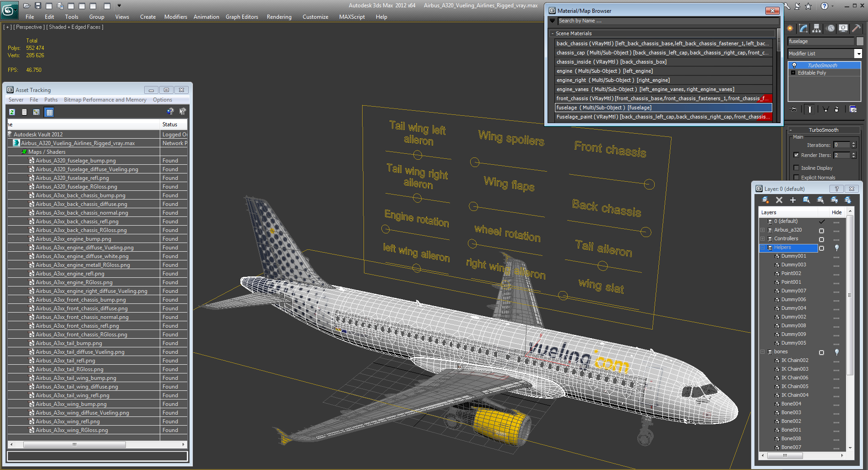Collapse Scene Materials group in Material Browser
This screenshot has width=868, height=470.
[553, 33]
